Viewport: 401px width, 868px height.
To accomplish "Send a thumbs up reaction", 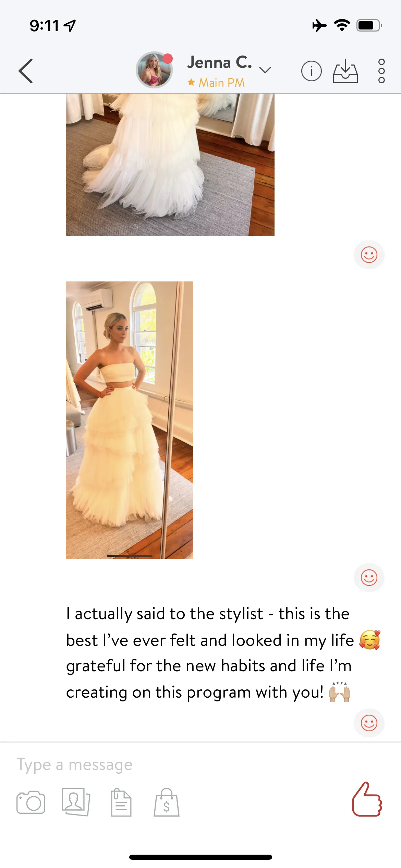I will point(367,799).
